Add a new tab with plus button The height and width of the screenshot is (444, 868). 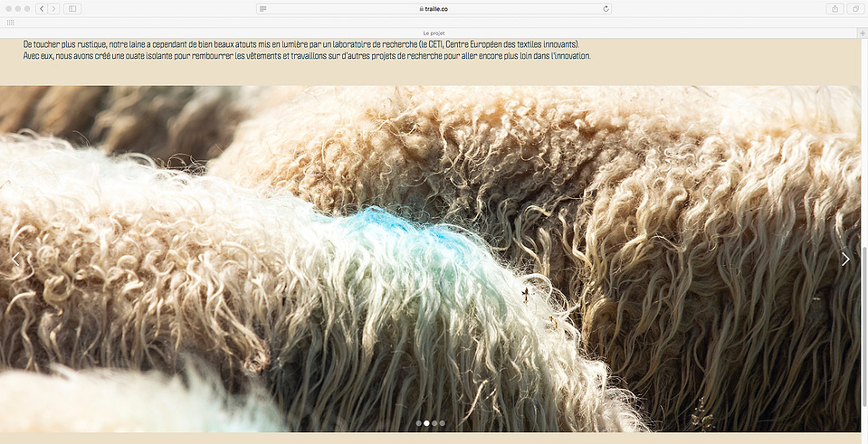point(863,33)
